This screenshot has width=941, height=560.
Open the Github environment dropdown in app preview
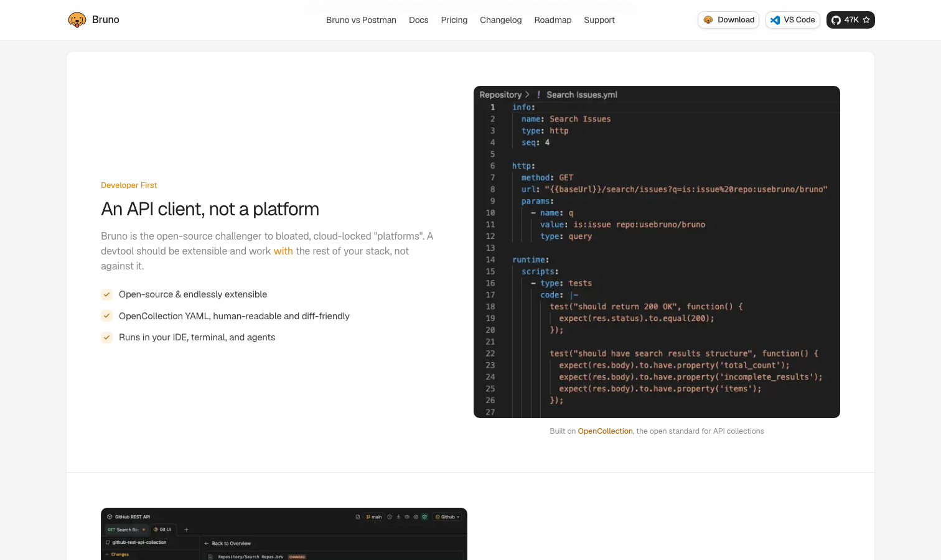click(x=448, y=517)
